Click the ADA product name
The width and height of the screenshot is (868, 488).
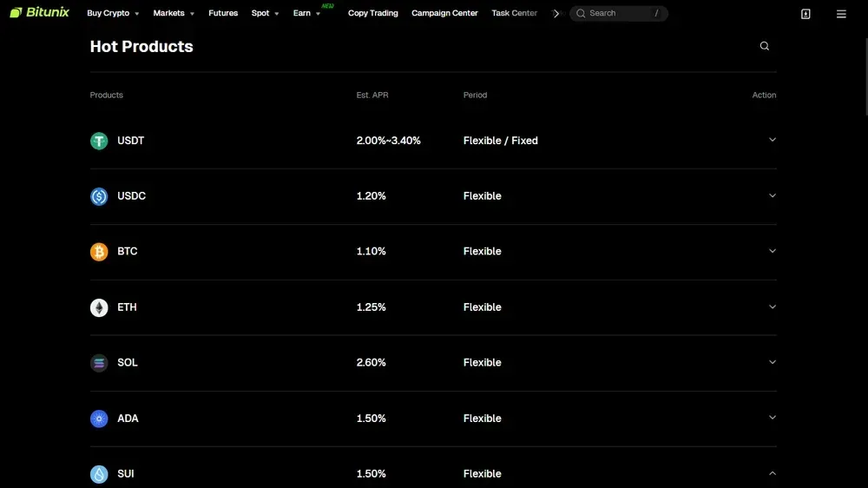[x=128, y=419]
